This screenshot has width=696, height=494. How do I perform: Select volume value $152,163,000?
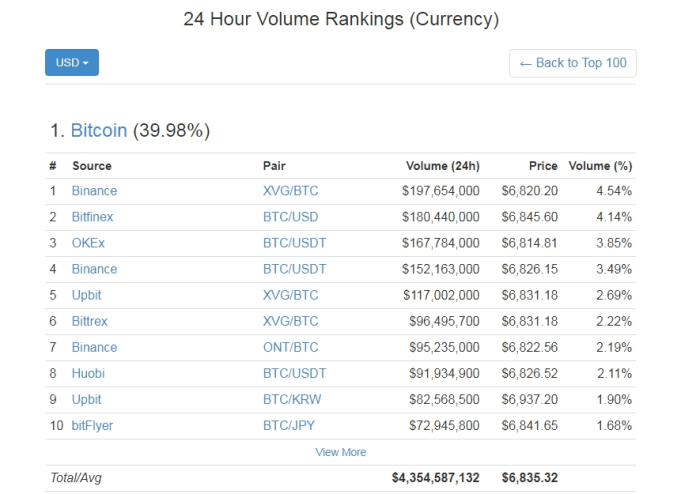(441, 269)
